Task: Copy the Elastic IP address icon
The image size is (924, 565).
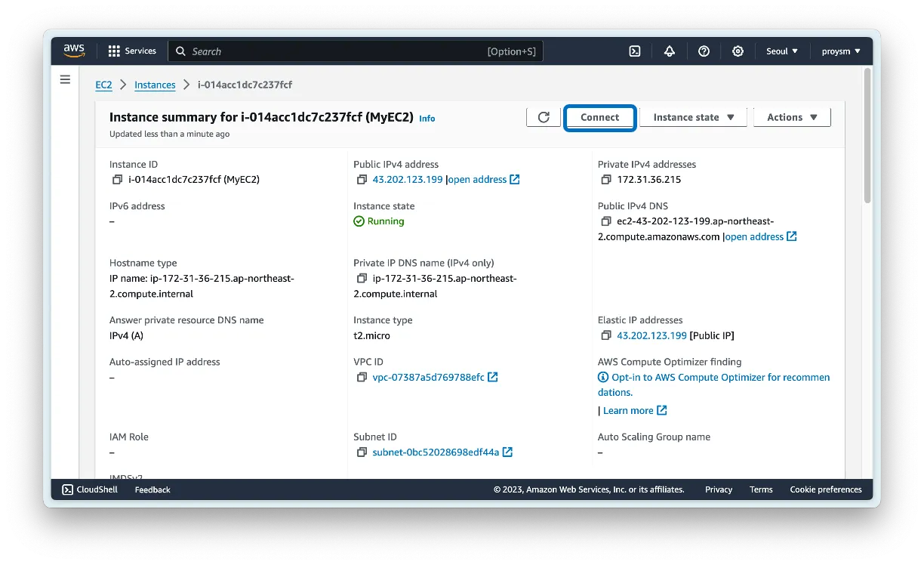Action: pyautogui.click(x=606, y=335)
